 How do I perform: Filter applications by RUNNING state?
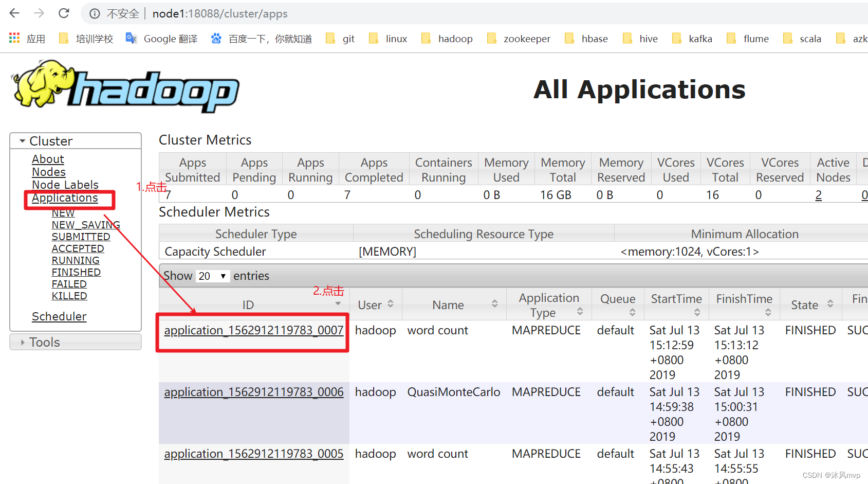[x=76, y=260]
